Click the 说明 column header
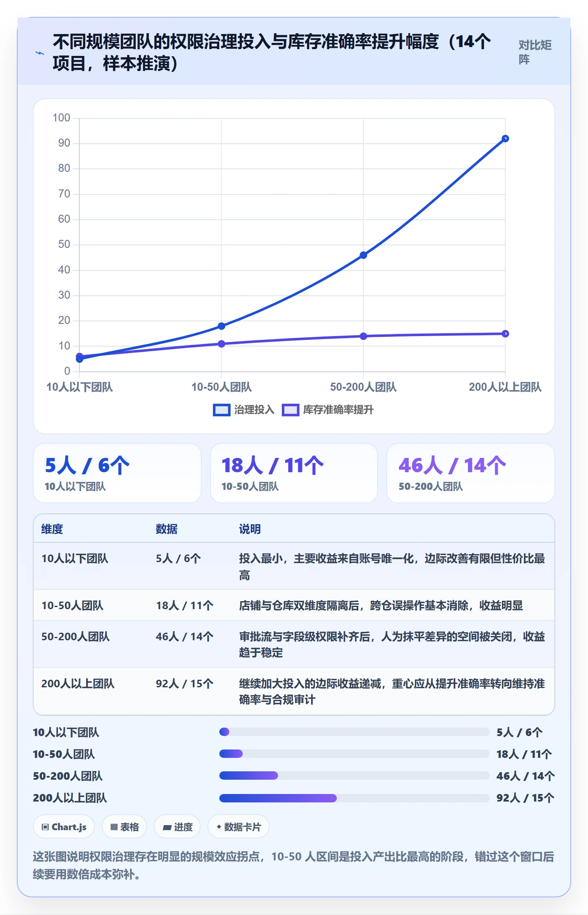This screenshot has width=588, height=915. [250, 529]
